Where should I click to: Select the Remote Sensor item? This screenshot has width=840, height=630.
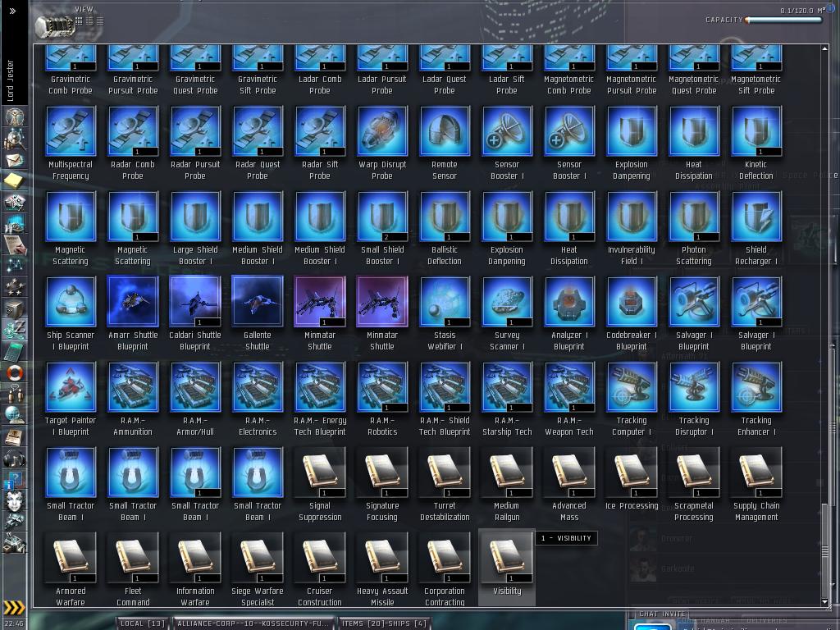(x=445, y=144)
